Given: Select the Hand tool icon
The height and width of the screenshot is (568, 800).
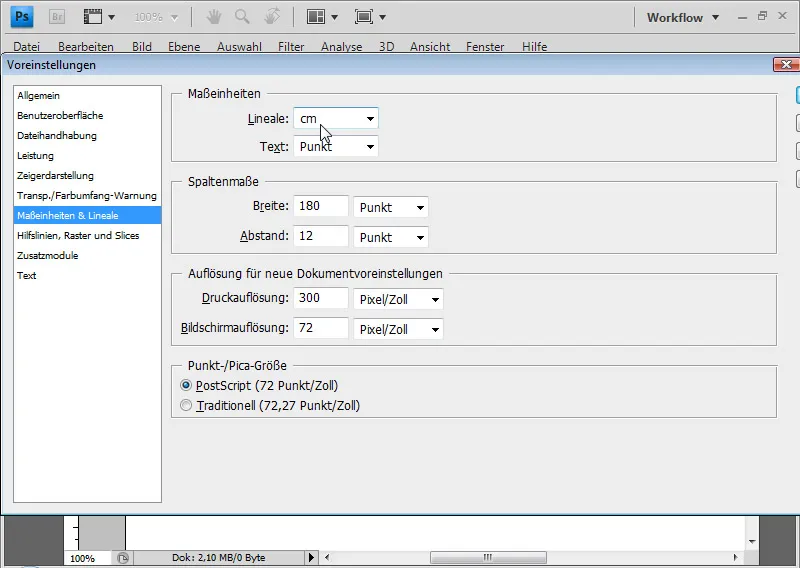Looking at the screenshot, I should point(214,17).
